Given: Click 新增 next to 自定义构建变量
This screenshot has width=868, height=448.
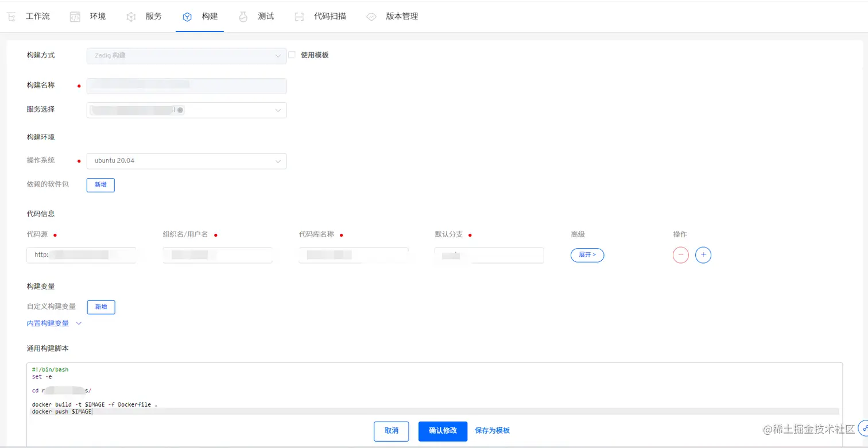Looking at the screenshot, I should 101,307.
